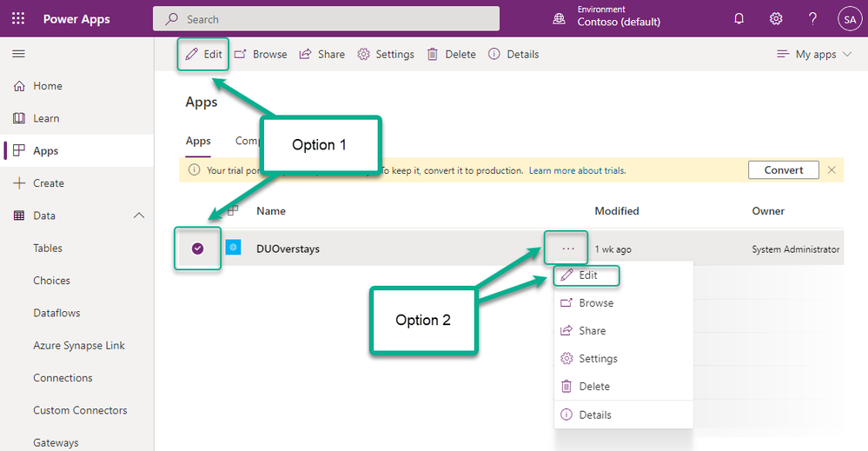Screen dimensions: 868x451
Task: Click Delete in the top command bar
Action: click(x=451, y=54)
